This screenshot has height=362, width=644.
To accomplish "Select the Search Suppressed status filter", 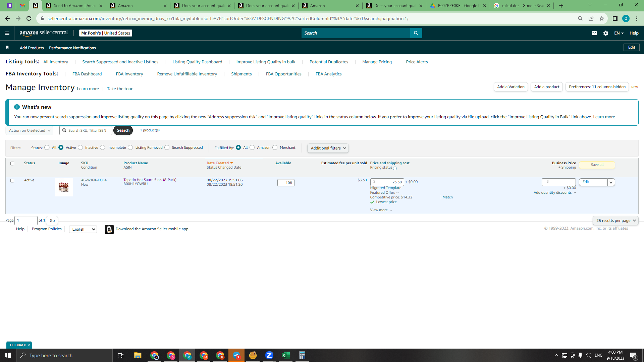I will tap(167, 147).
